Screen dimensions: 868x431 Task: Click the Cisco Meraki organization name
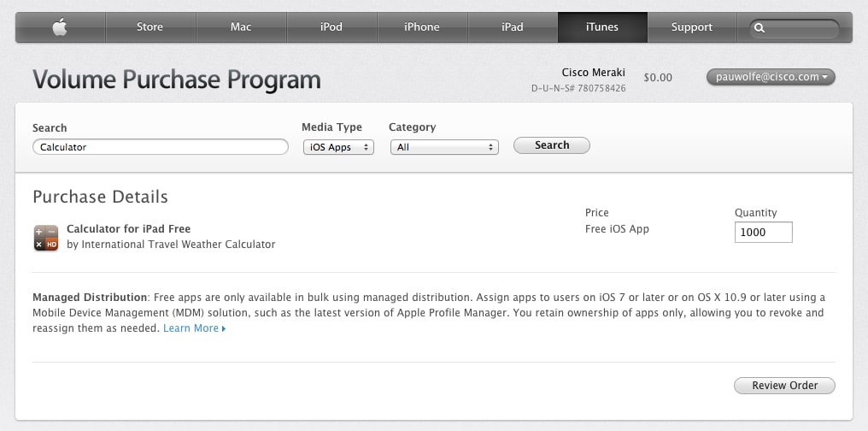coord(594,73)
